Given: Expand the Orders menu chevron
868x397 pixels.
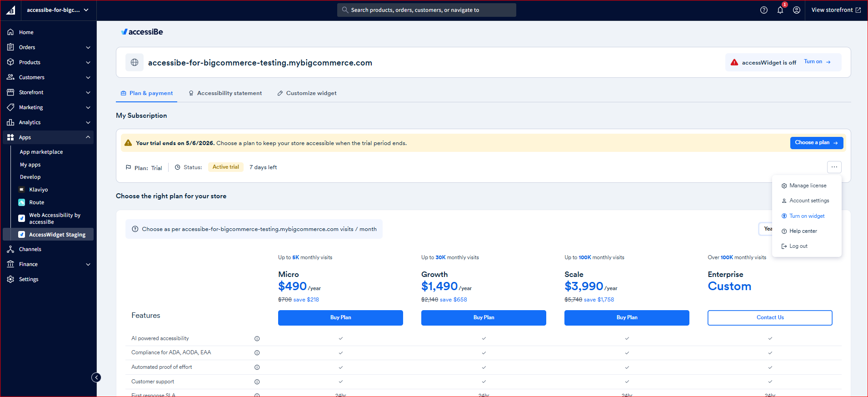Looking at the screenshot, I should pyautogui.click(x=88, y=47).
